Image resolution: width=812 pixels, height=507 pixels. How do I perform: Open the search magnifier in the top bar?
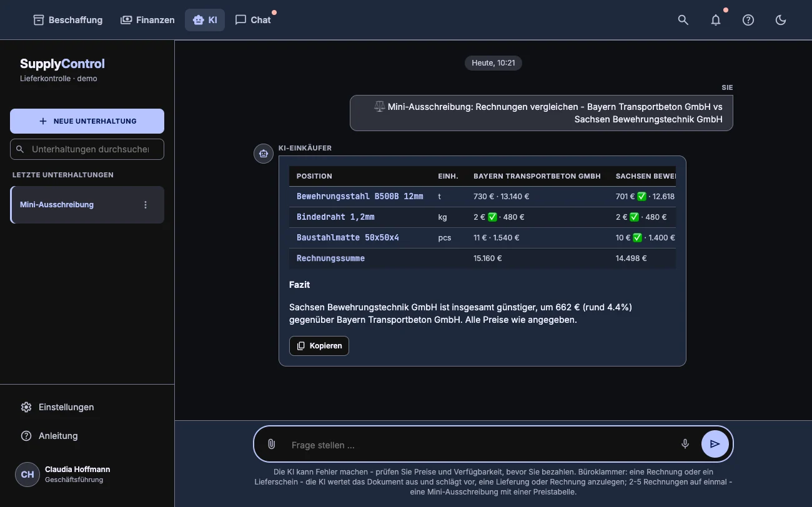point(683,20)
